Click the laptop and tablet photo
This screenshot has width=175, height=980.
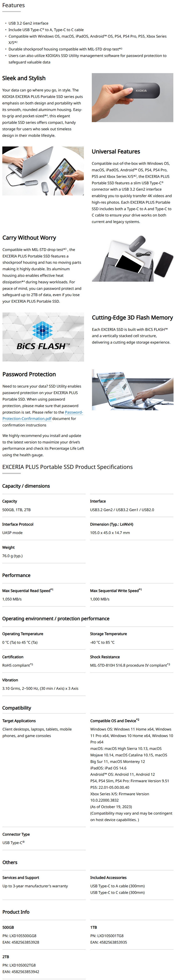(43, 171)
